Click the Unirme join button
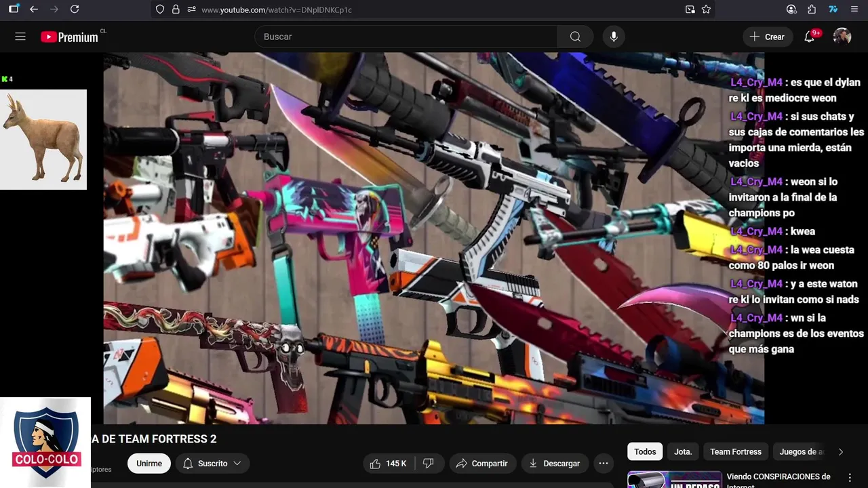868x488 pixels. point(149,464)
